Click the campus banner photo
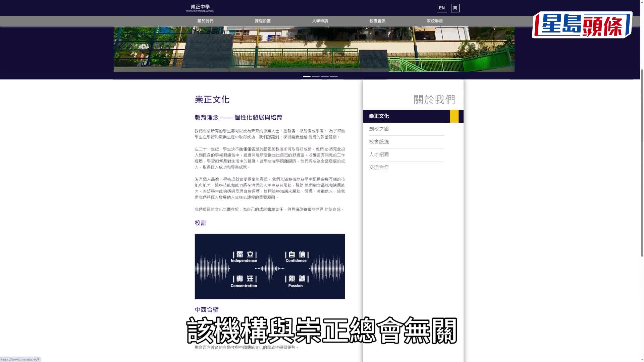Viewport: 644px width, 362px height. (314, 49)
